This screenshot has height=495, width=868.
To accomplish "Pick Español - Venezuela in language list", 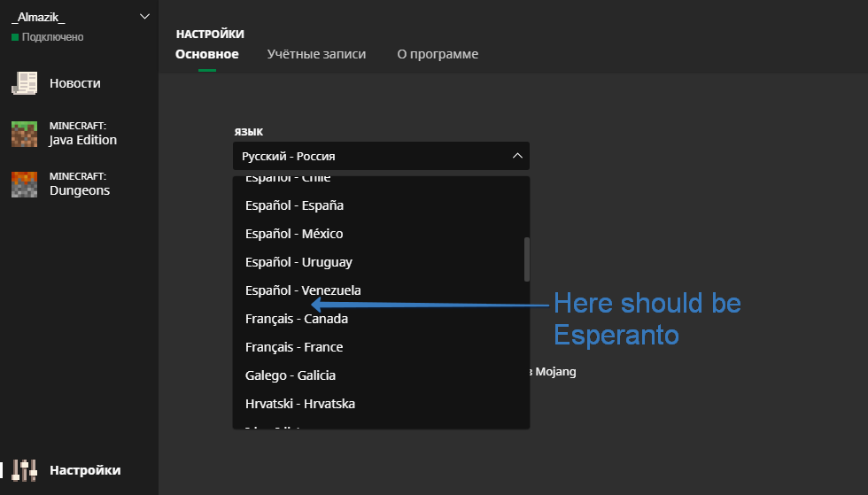I will 303,290.
